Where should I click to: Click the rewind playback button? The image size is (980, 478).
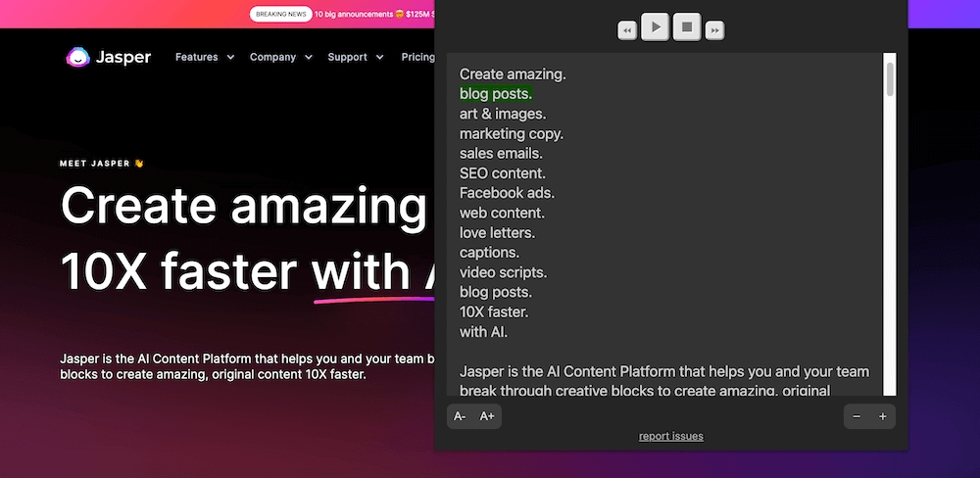[627, 30]
